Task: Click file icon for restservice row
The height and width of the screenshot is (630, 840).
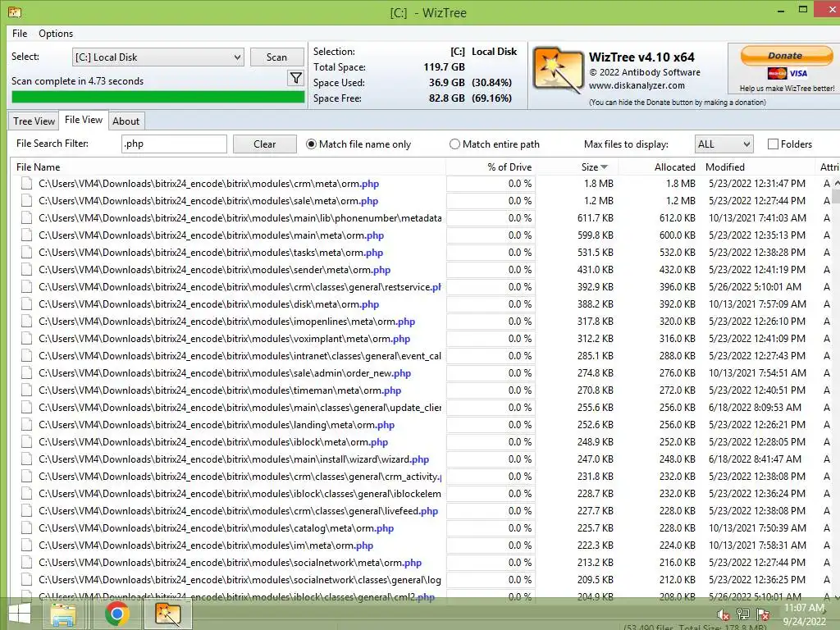Action: (26, 287)
